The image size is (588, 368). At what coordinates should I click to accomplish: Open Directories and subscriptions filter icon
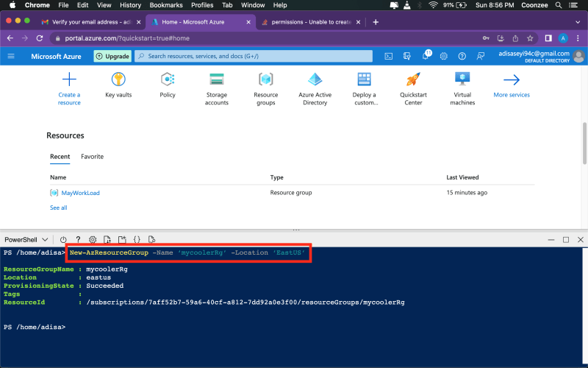[407, 57]
